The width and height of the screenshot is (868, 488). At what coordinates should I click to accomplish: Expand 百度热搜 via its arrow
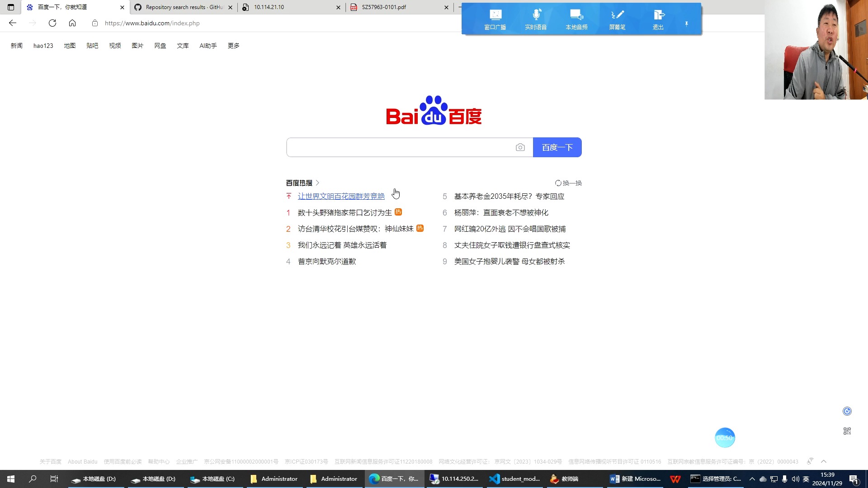(317, 183)
